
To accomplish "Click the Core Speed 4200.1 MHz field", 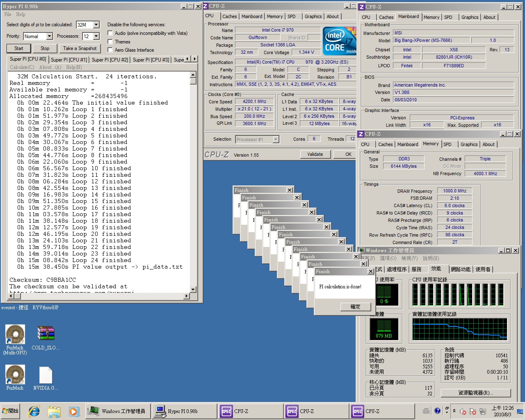I will [x=255, y=101].
